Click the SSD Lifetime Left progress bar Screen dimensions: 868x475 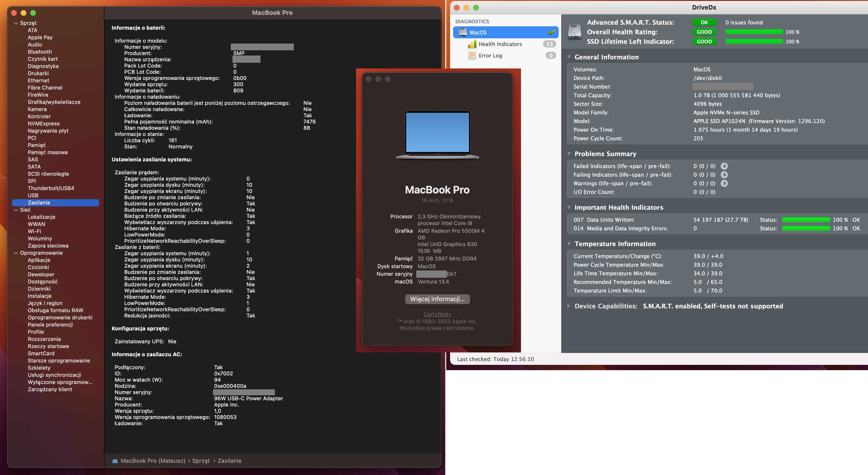point(754,42)
